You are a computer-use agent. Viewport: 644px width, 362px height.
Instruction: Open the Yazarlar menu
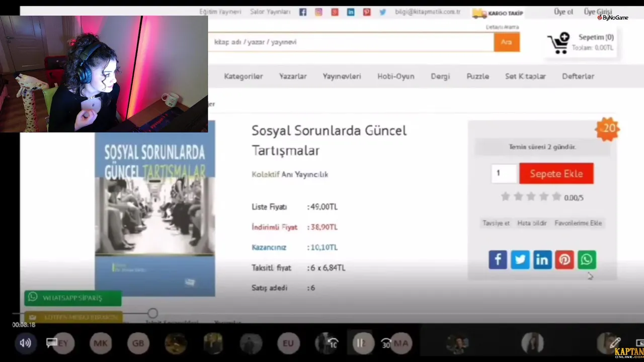tap(293, 76)
